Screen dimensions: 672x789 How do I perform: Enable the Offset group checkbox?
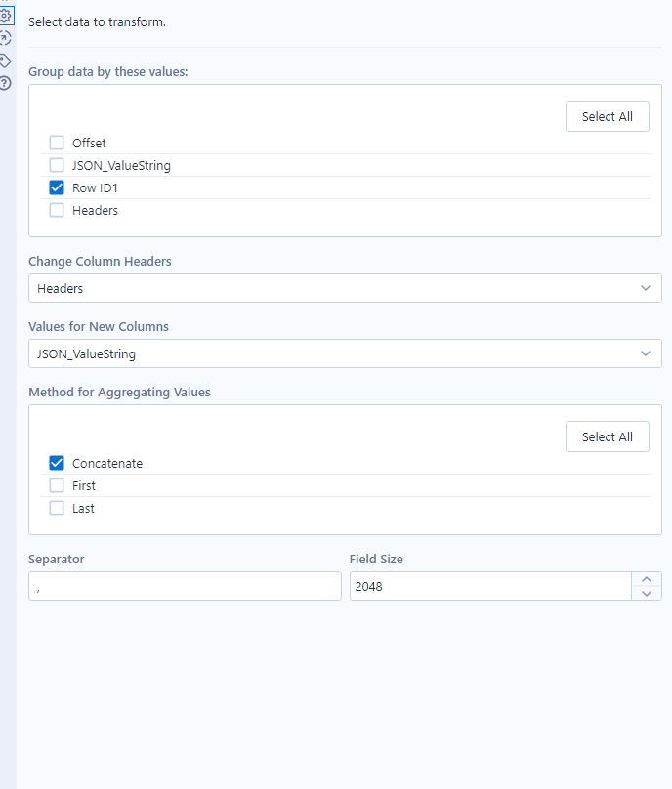pos(57,143)
